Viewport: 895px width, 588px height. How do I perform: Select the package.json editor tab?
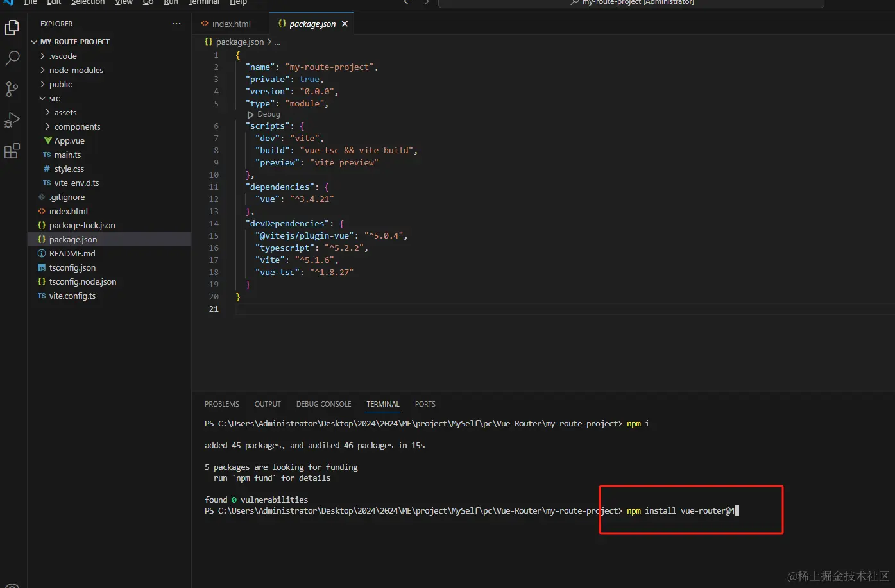[312, 24]
